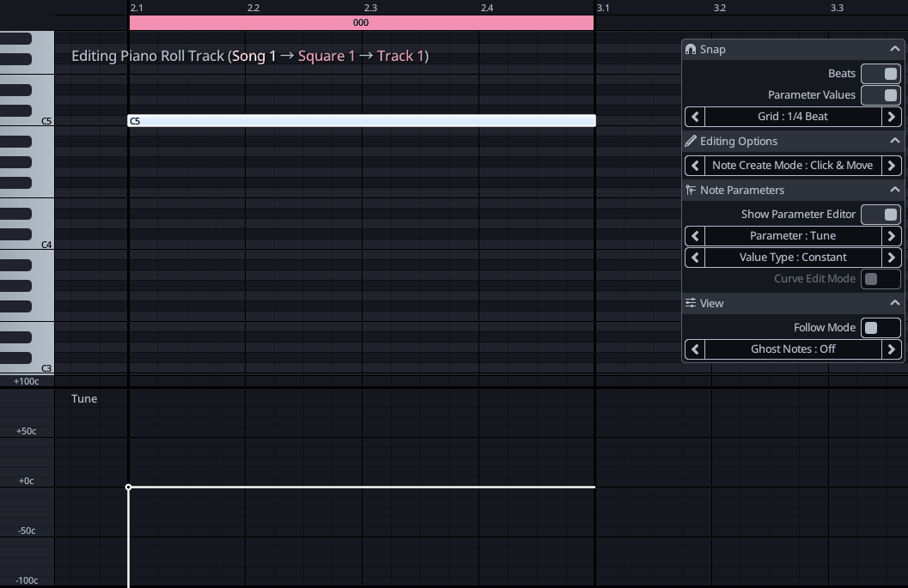908x588 pixels.
Task: Select the C5 note in piano roll
Action: coord(361,121)
